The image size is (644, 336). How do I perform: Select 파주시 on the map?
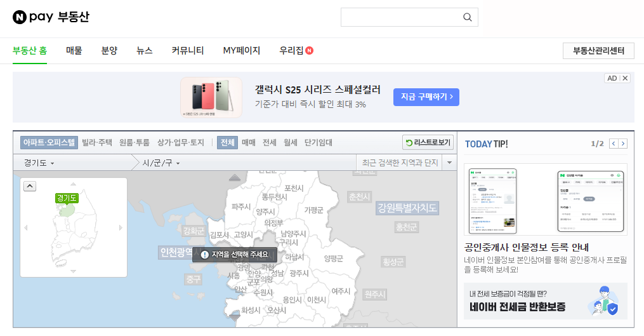[x=241, y=207]
